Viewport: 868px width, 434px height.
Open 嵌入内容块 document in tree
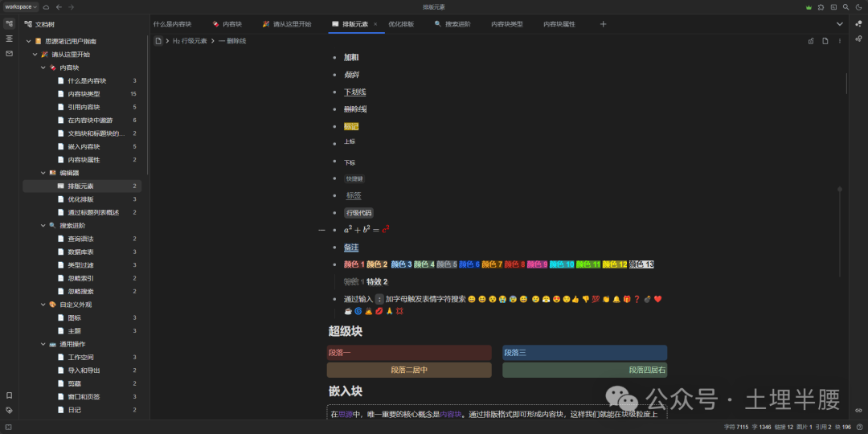point(82,147)
